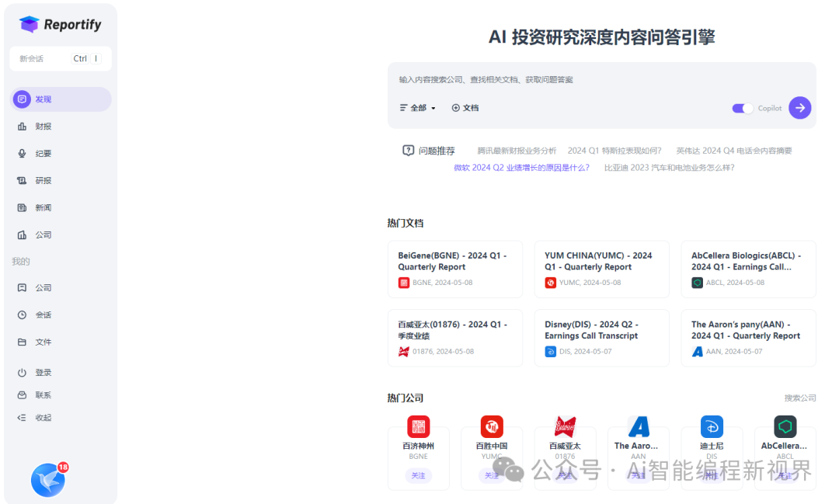839x504 pixels.
Task: Select the 新闻 menu item
Action: [x=61, y=207]
